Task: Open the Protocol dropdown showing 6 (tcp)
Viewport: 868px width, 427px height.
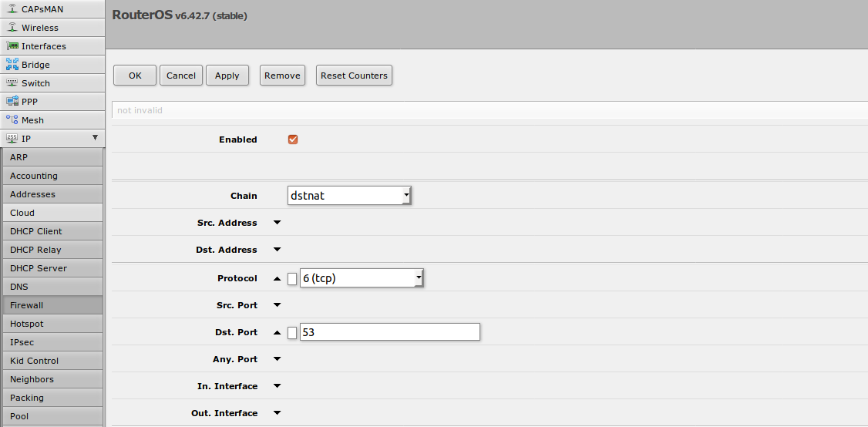Action: (362, 278)
